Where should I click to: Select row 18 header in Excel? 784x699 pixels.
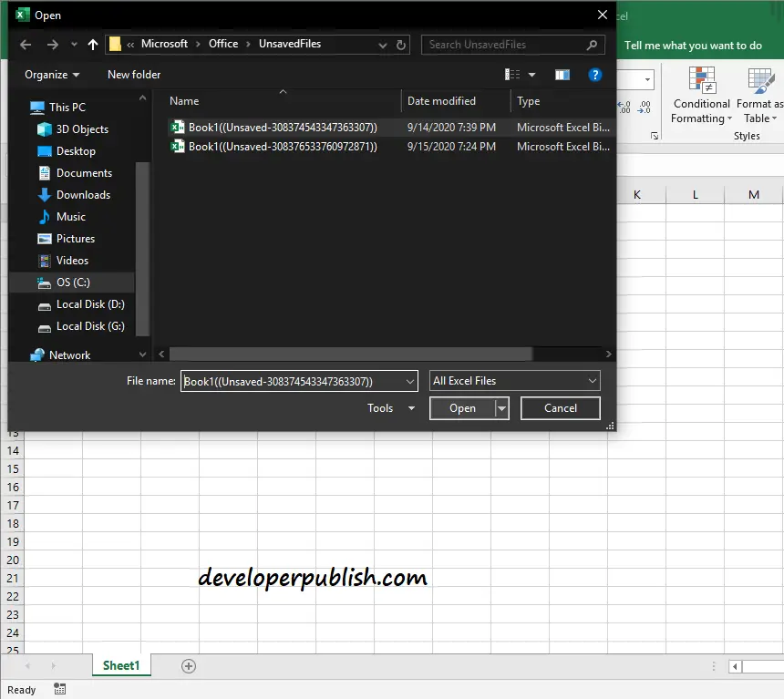[x=13, y=524]
